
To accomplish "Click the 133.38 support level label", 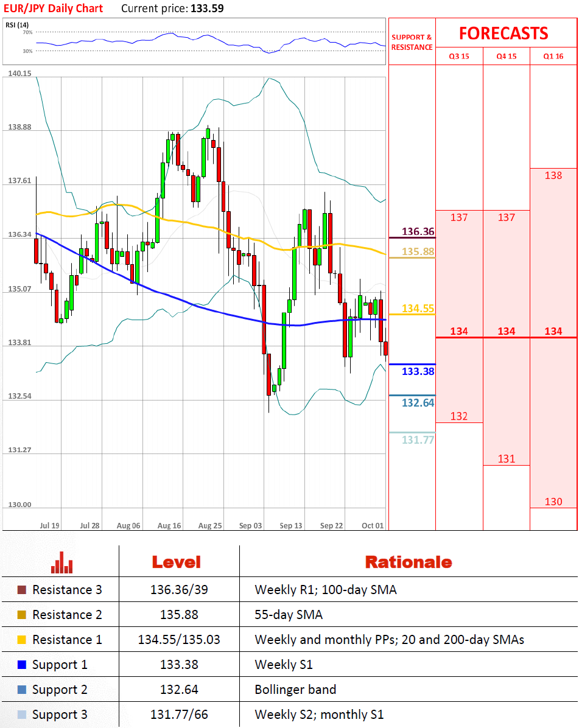I will pyautogui.click(x=418, y=371).
